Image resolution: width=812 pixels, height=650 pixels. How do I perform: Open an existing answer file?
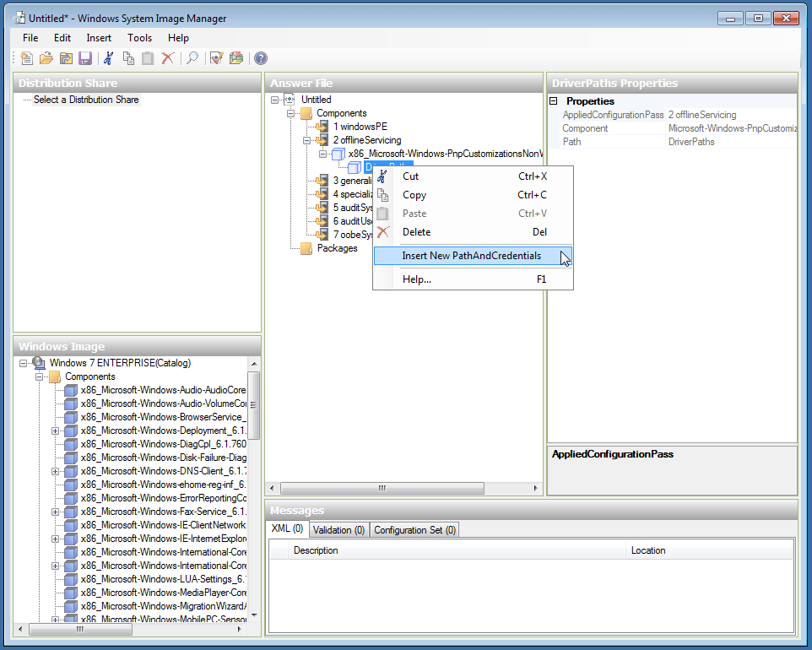[46, 57]
